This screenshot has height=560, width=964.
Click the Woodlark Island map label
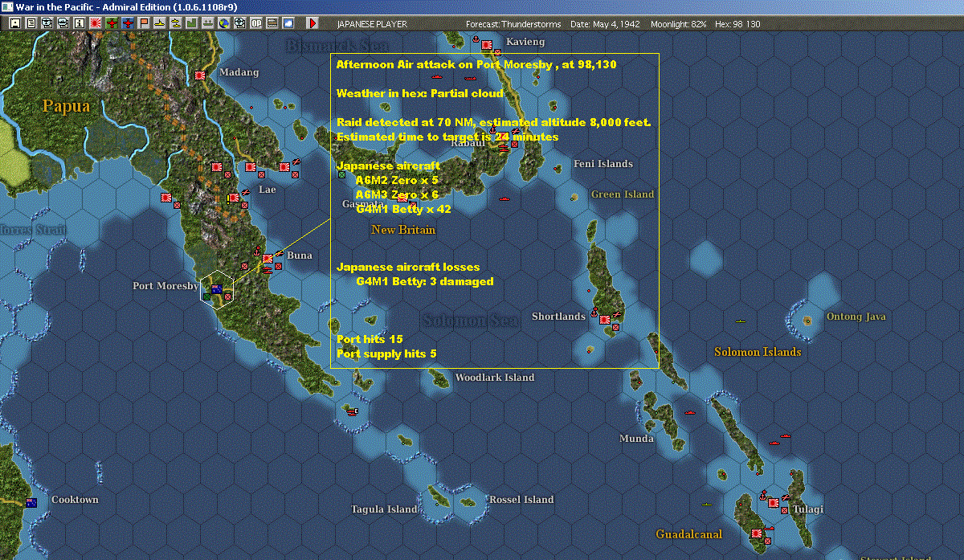[495, 378]
